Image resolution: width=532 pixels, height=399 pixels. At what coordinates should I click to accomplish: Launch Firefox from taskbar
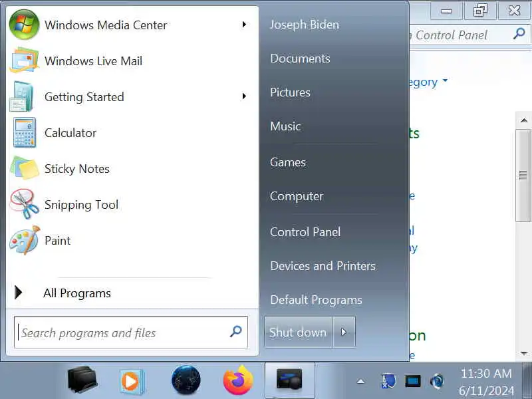238,380
